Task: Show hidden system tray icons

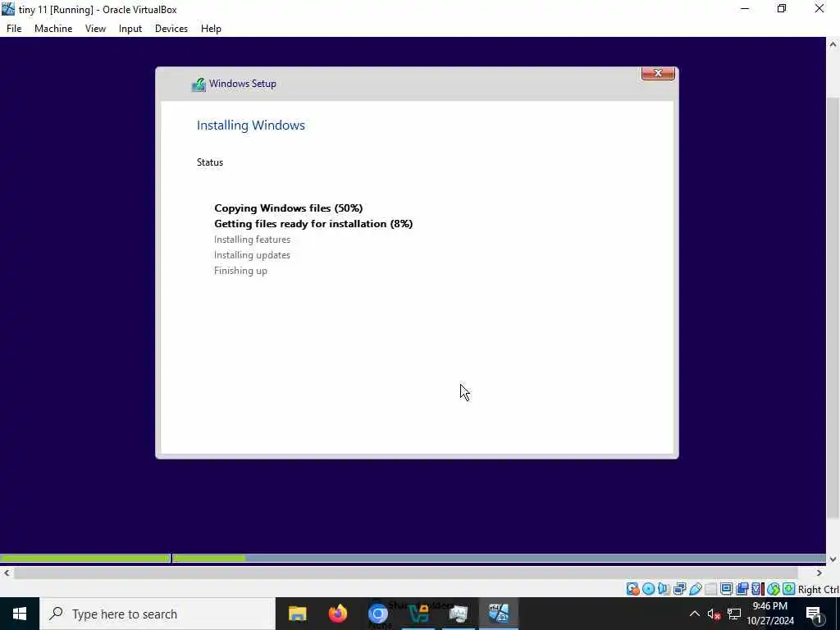Action: click(x=694, y=614)
